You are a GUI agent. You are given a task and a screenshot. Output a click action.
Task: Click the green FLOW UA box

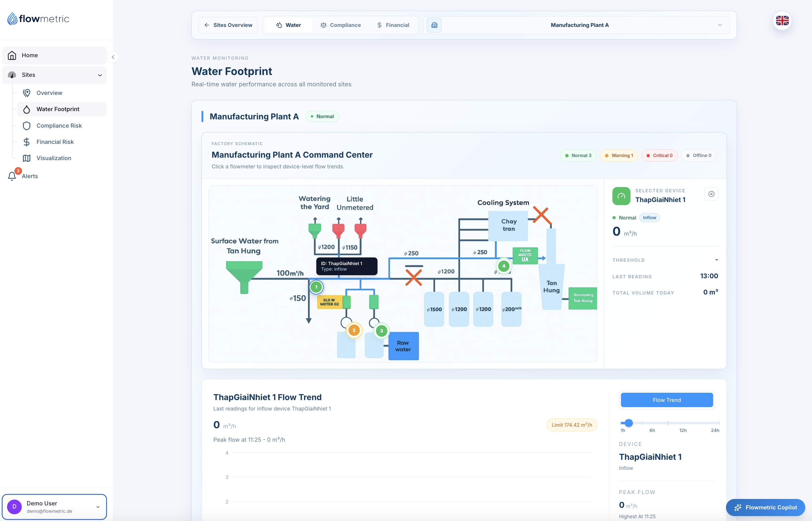click(x=525, y=255)
